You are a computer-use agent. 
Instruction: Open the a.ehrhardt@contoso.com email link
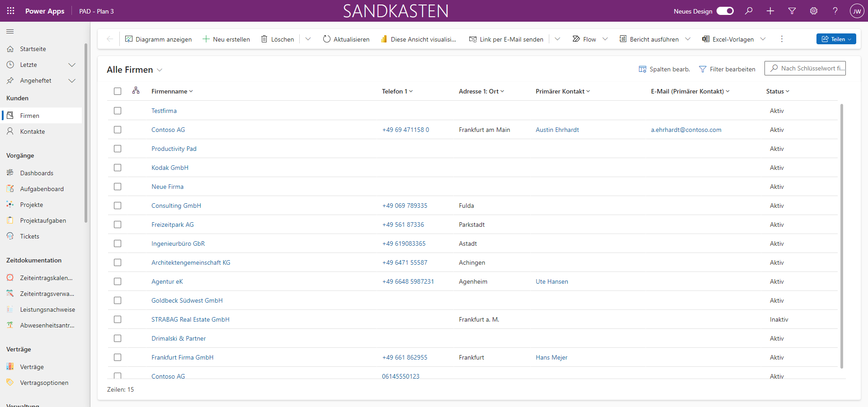click(x=686, y=130)
